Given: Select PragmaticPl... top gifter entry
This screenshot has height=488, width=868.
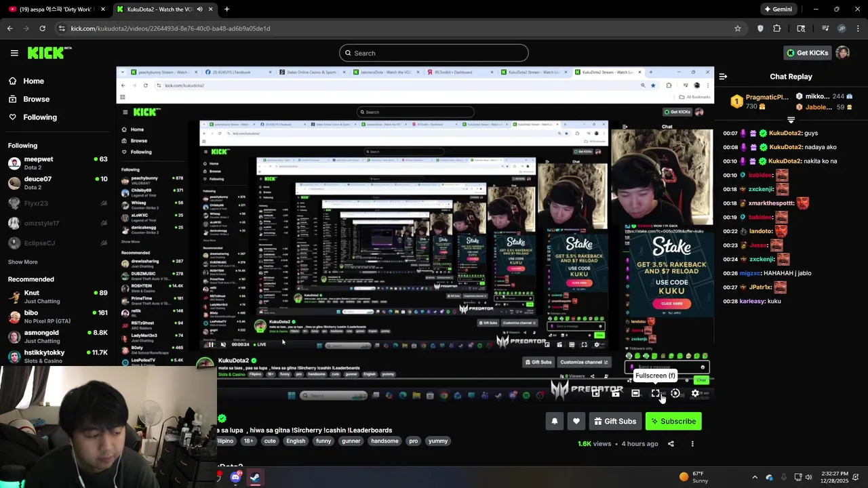Looking at the screenshot, I should point(758,102).
